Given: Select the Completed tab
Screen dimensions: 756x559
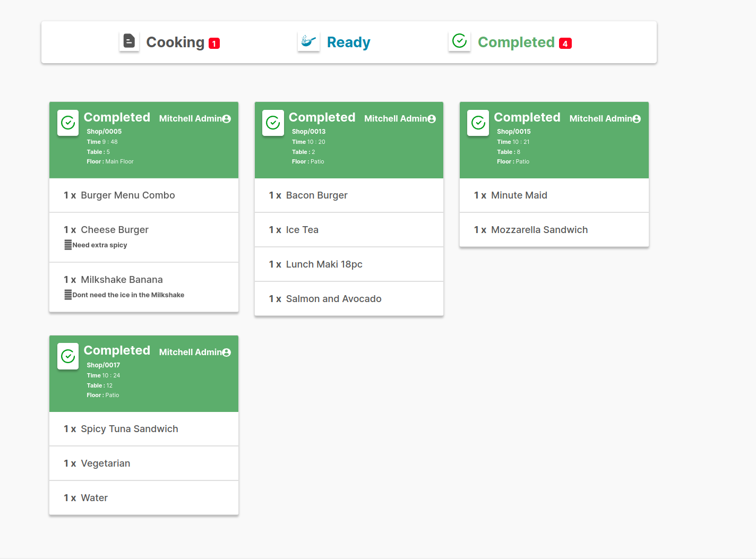Looking at the screenshot, I should pos(516,42).
